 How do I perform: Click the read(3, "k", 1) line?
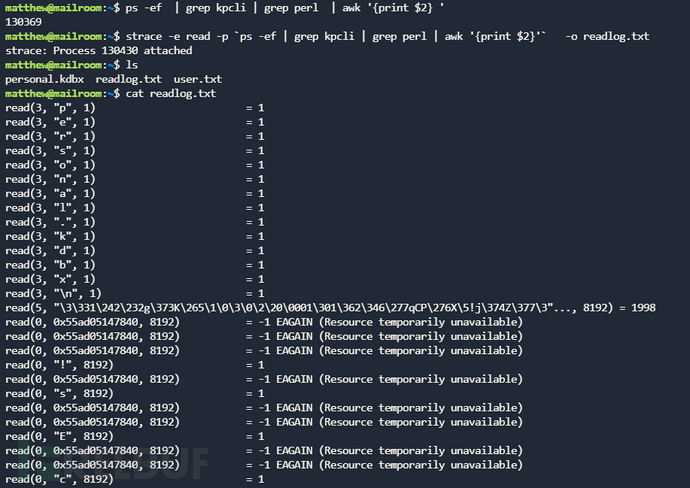[50, 237]
